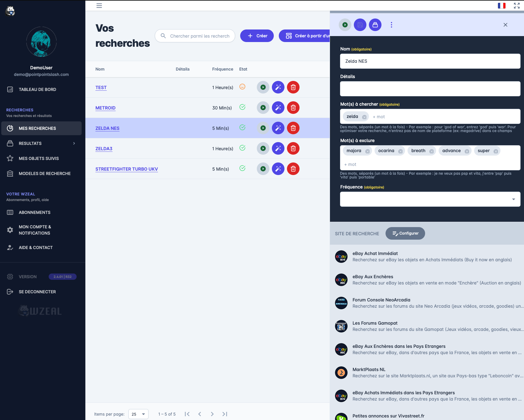Viewport: 524px width, 420px height.
Task: Go to previous page arrow
Action: pos(200,414)
